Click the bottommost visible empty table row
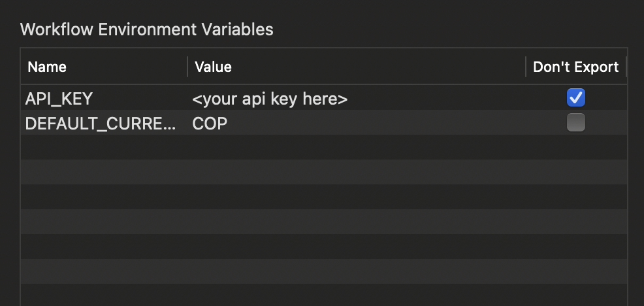Image resolution: width=644 pixels, height=306 pixels. (324, 295)
